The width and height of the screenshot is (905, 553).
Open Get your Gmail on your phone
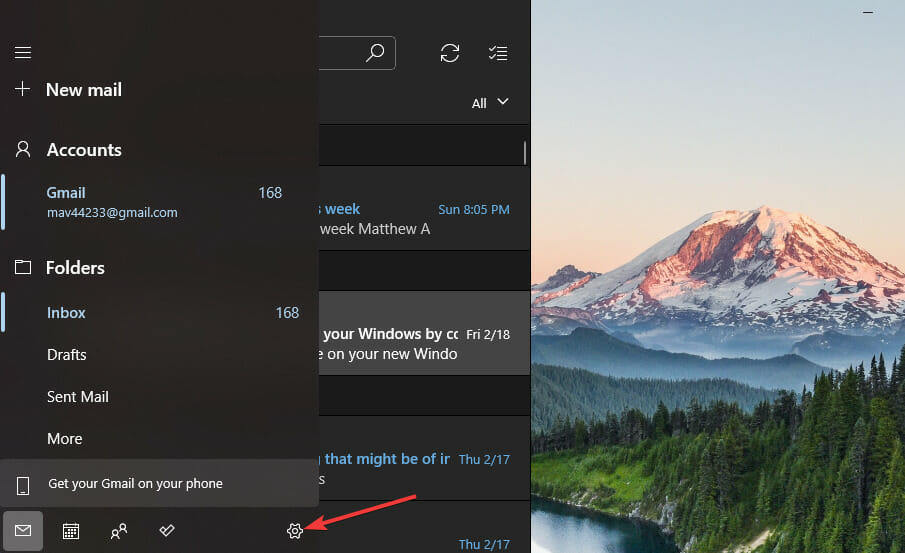[159, 484]
